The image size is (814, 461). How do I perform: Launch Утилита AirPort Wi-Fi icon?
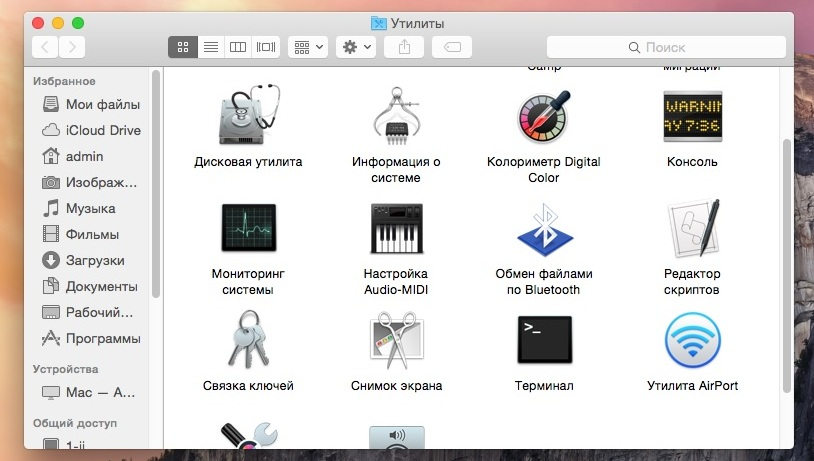tap(693, 340)
